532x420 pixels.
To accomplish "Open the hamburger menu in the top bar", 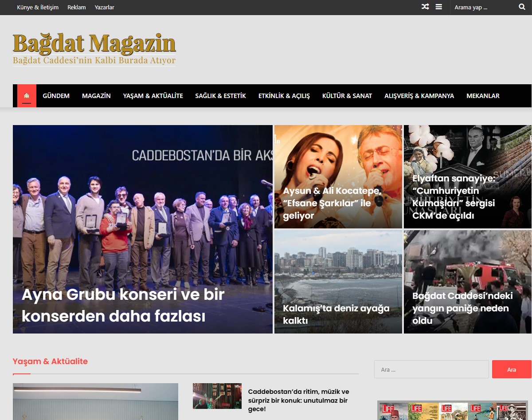I will coord(438,7).
